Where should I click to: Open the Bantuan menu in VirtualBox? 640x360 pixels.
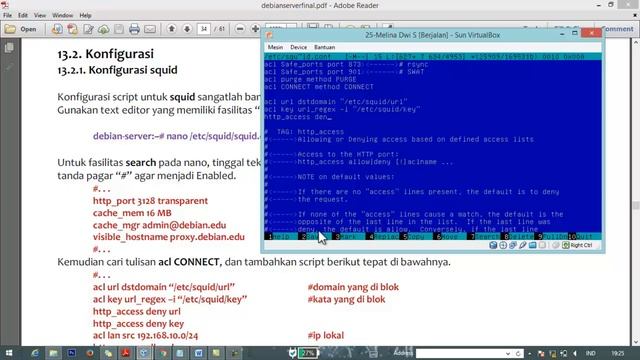coord(324,47)
